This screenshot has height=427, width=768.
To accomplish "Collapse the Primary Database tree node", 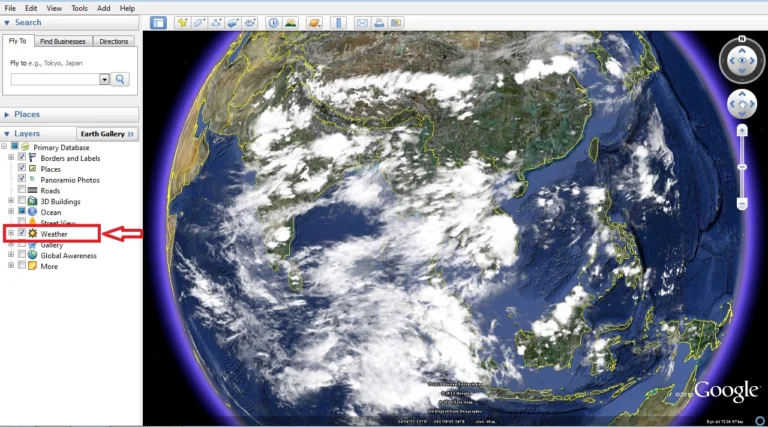I will coord(4,146).
